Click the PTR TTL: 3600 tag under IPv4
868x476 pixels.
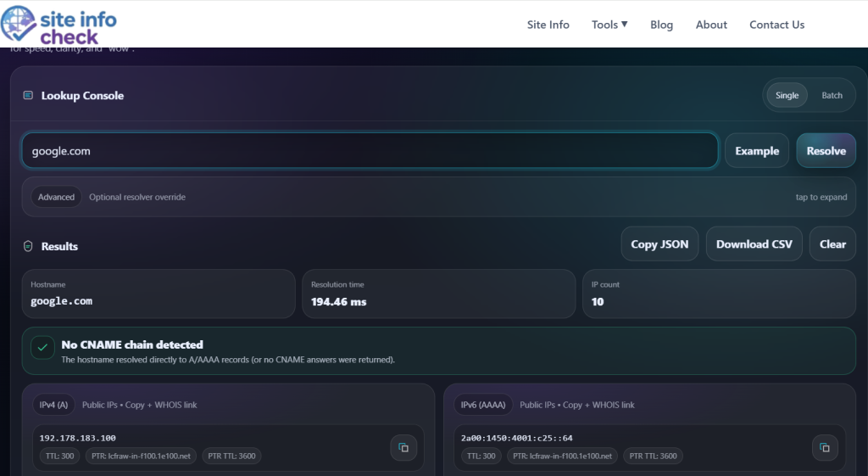tap(232, 456)
